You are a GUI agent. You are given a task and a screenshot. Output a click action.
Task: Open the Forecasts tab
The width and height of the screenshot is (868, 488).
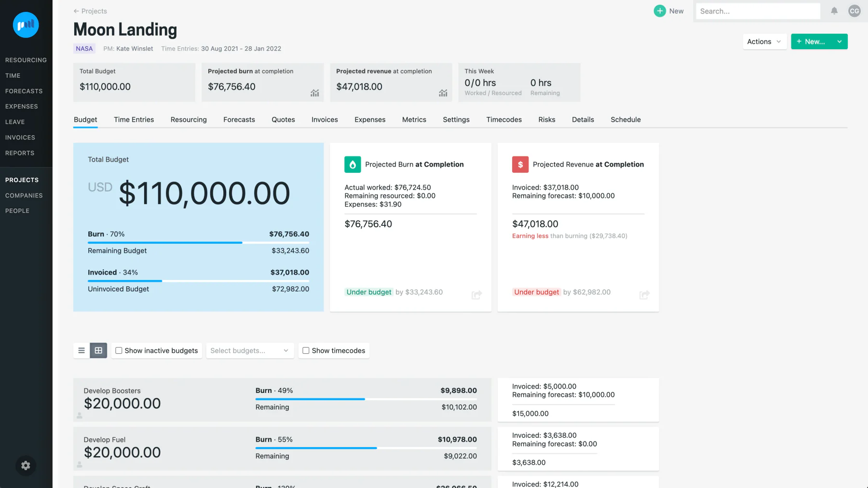click(x=239, y=120)
